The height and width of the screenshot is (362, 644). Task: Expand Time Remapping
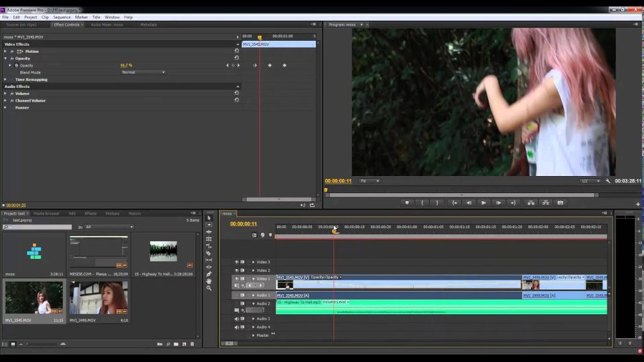(x=5, y=79)
